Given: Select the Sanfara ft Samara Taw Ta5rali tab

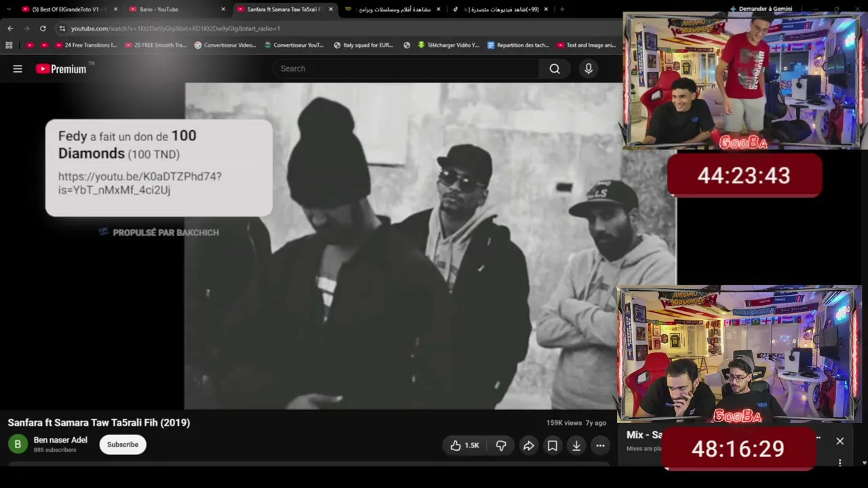Looking at the screenshot, I should tap(283, 9).
